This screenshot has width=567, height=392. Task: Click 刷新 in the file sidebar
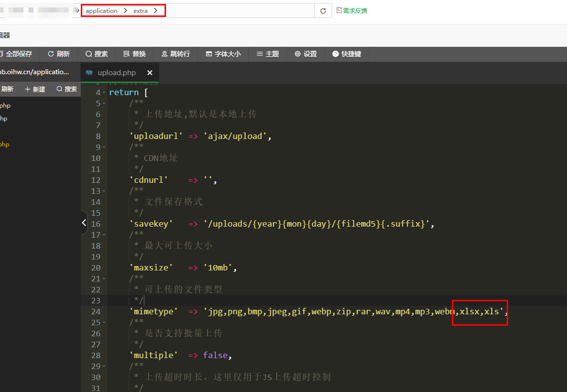7,89
